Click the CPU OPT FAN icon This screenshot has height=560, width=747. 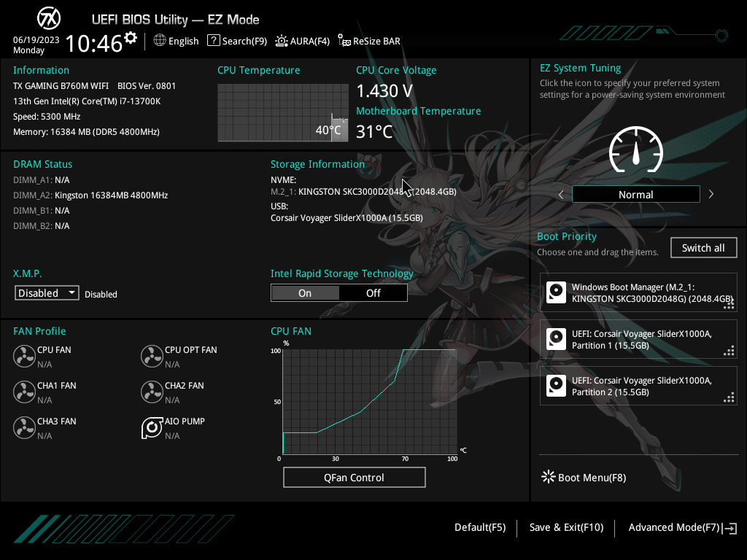coord(152,356)
